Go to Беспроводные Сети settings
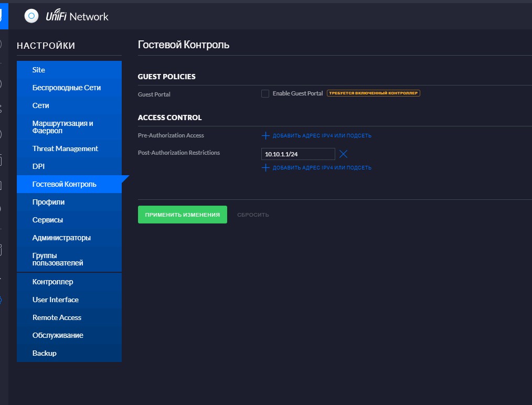The image size is (532, 405). [67, 88]
